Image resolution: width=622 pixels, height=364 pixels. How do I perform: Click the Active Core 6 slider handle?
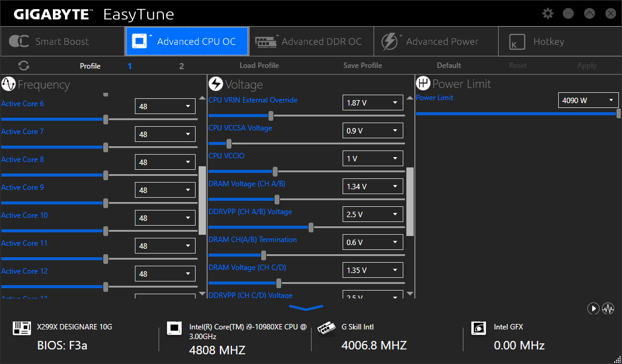click(x=106, y=120)
